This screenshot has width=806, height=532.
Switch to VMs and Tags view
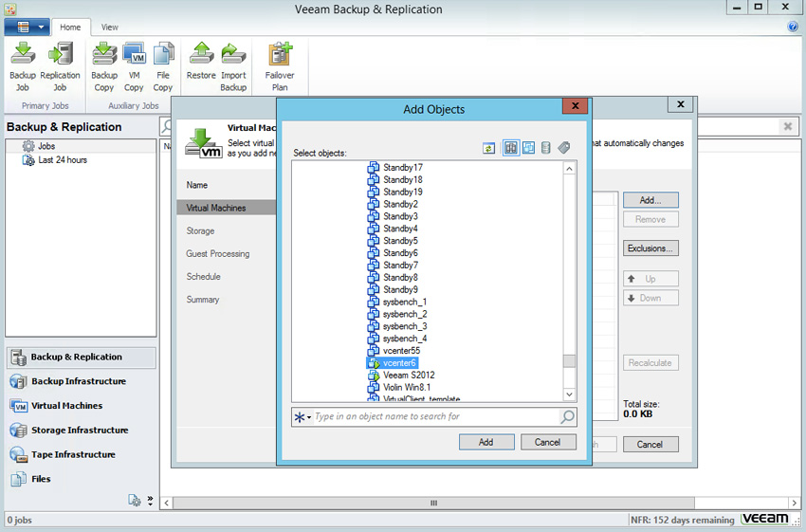click(564, 148)
